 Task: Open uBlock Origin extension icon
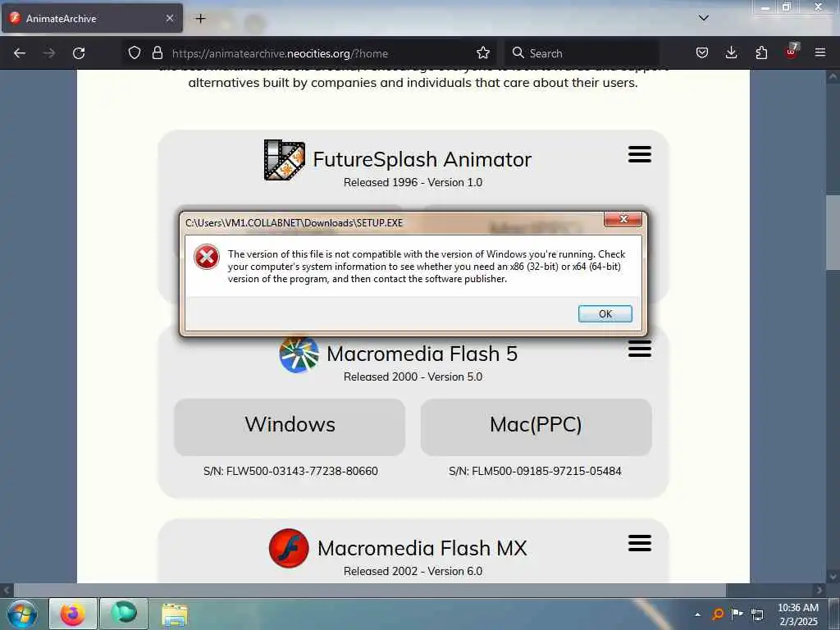coord(792,52)
